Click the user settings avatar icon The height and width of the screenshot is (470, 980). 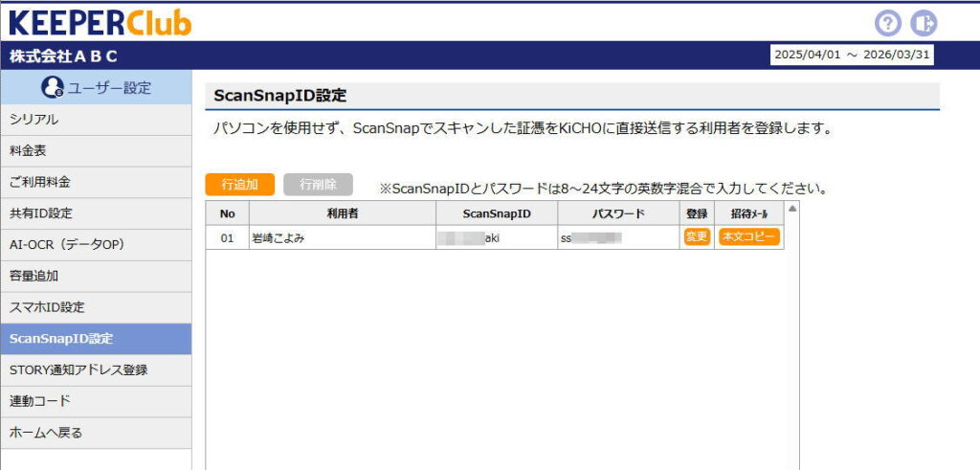[x=53, y=88]
